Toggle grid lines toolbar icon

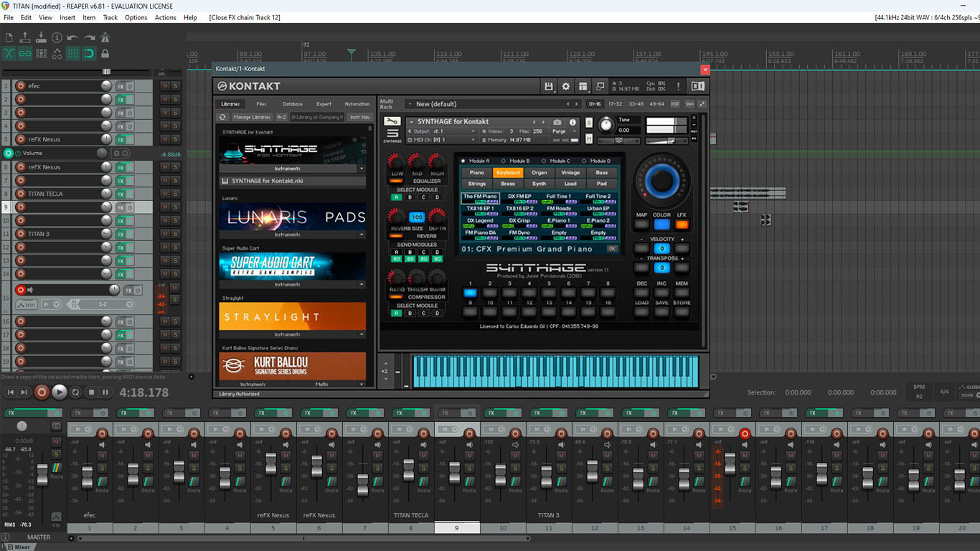[x=73, y=53]
